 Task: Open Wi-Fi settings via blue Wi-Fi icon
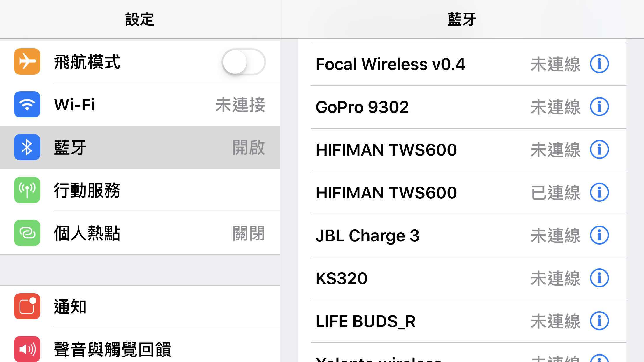(x=27, y=104)
